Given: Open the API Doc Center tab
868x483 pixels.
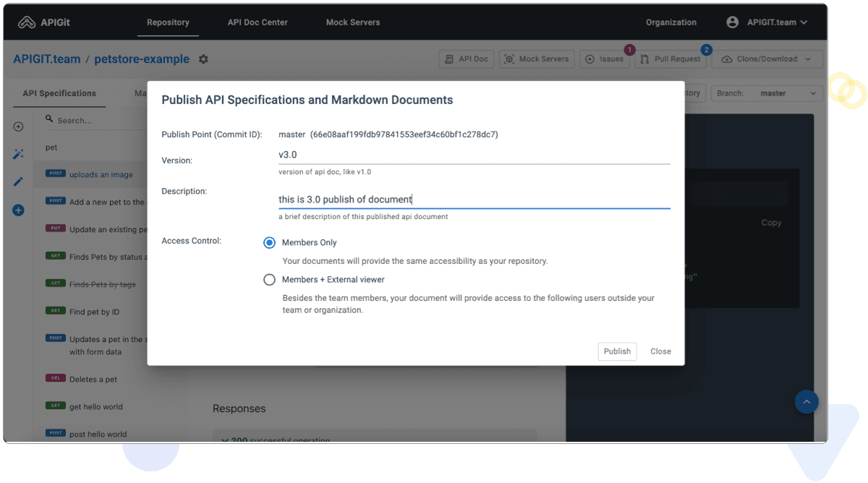Looking at the screenshot, I should (x=258, y=22).
